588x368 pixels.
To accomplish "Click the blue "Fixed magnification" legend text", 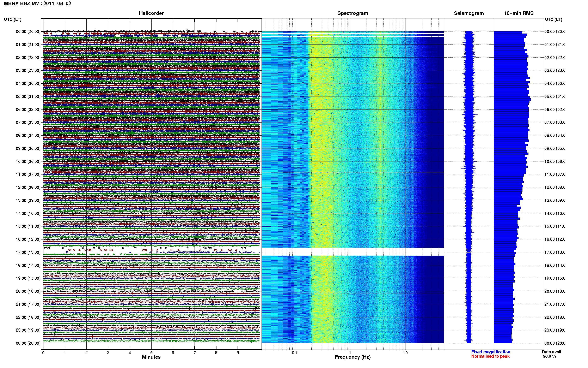I will (491, 352).
